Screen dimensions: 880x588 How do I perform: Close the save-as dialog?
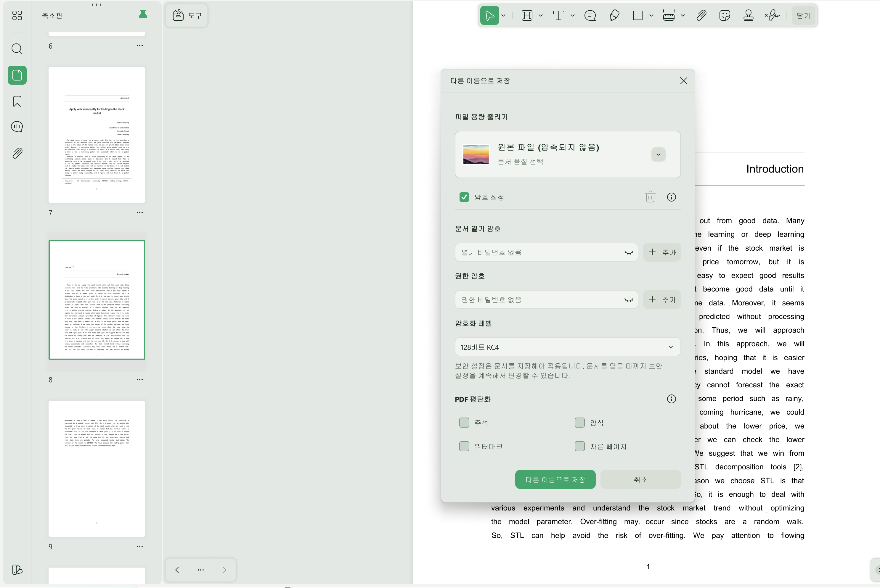pos(683,80)
